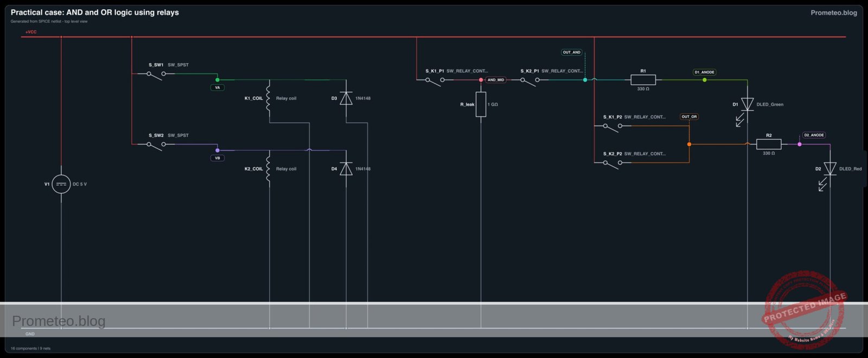Click the R_leak resistor symbol

pyautogui.click(x=481, y=104)
